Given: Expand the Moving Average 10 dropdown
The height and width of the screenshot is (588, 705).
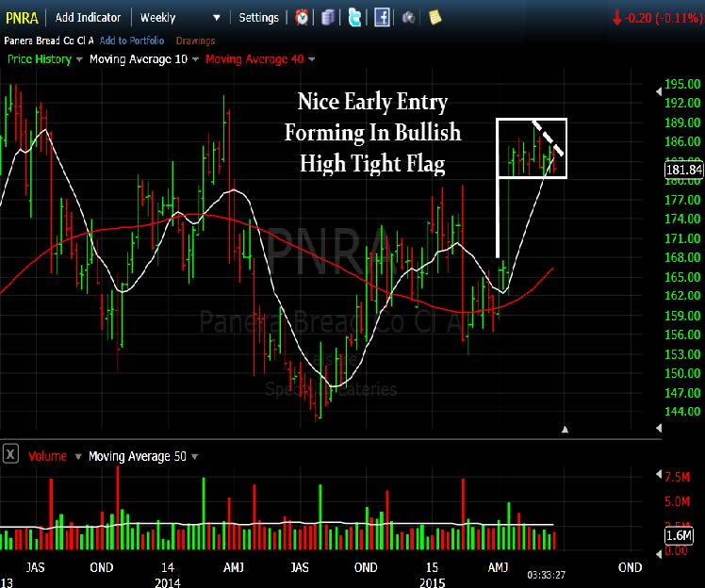Looking at the screenshot, I should tap(196, 59).
